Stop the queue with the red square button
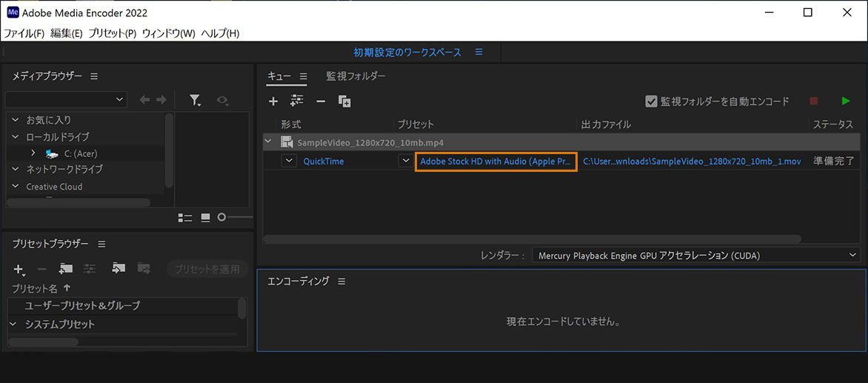 point(814,101)
